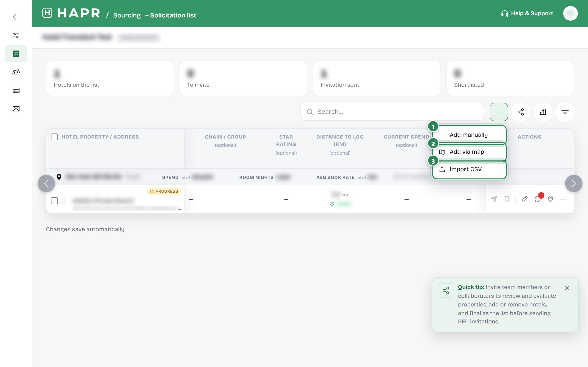Open the comments icon with red badge
Image resolution: width=588 pixels, height=367 pixels.
tap(538, 199)
